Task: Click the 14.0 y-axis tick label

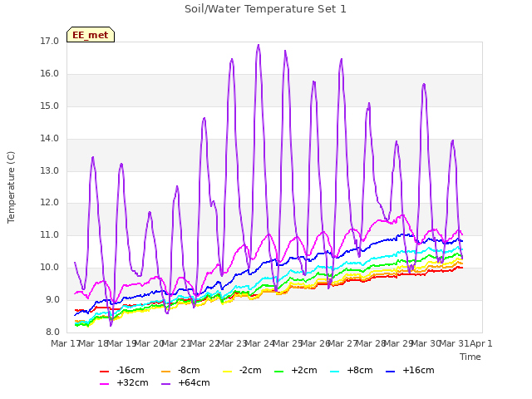Action: tap(50, 139)
